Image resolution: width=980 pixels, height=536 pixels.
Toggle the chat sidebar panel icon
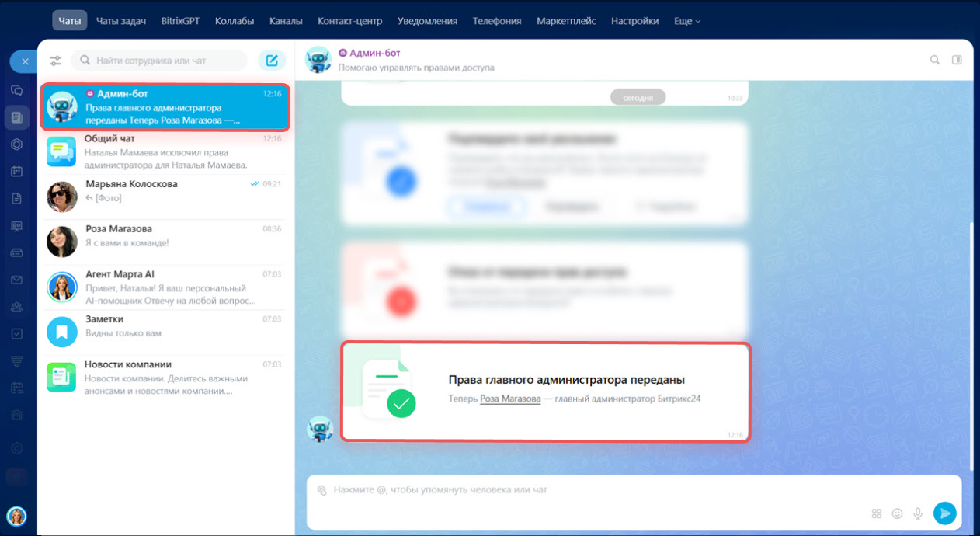(x=957, y=60)
